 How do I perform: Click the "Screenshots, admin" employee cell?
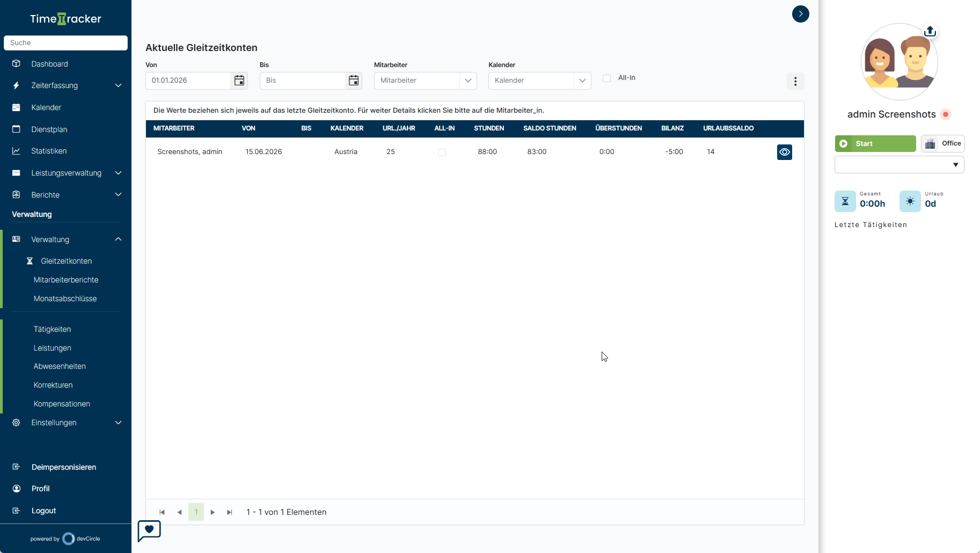[189, 152]
